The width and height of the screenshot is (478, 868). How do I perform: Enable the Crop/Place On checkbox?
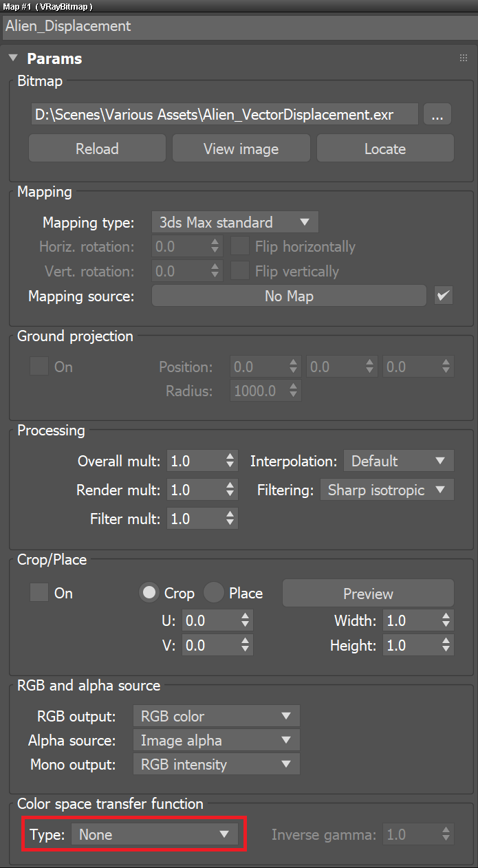pyautogui.click(x=39, y=593)
